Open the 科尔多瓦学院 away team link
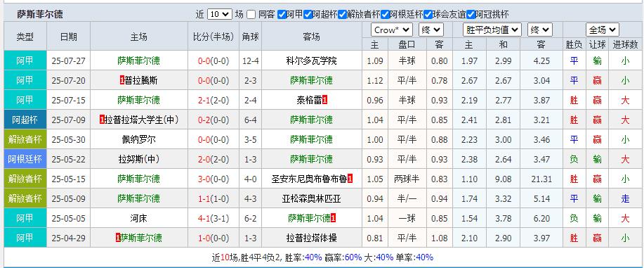This screenshot has width=644, height=268. (x=311, y=61)
